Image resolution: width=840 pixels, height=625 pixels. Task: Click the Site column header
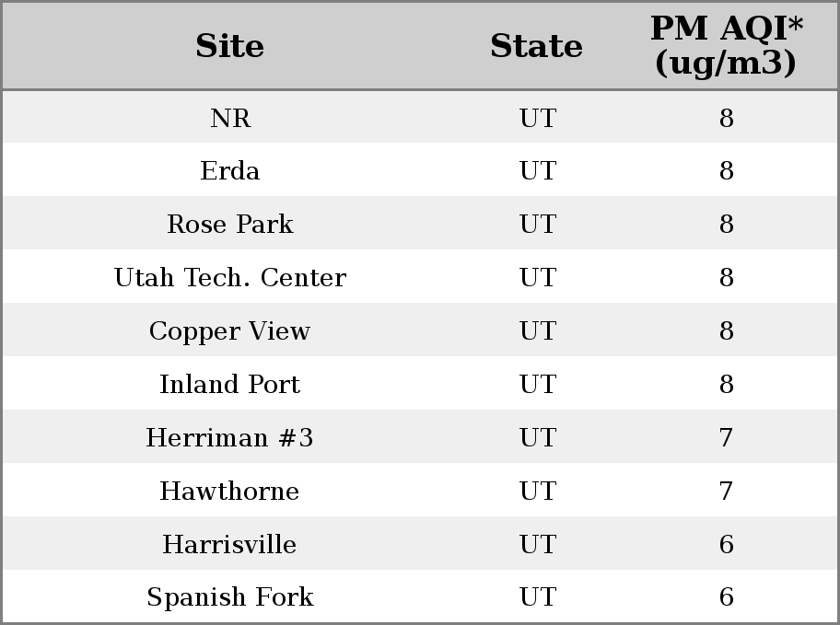point(230,46)
